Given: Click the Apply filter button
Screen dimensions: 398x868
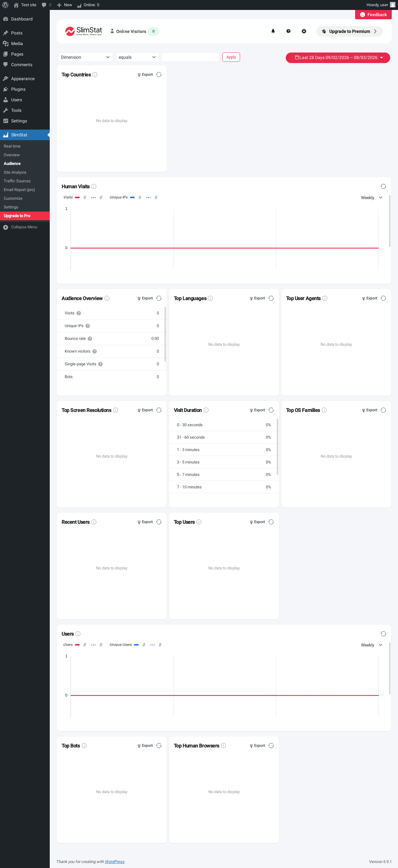Looking at the screenshot, I should 231,57.
